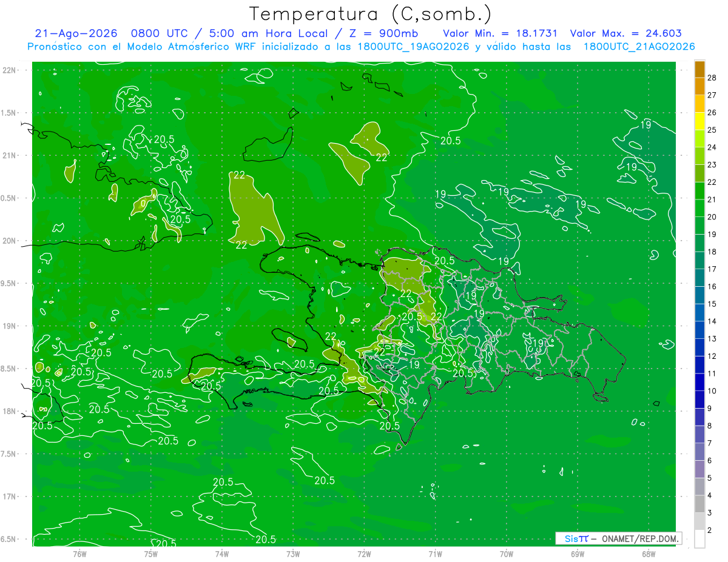Click the "12" label on the color scale
The height and width of the screenshot is (562, 728).
coord(712,356)
